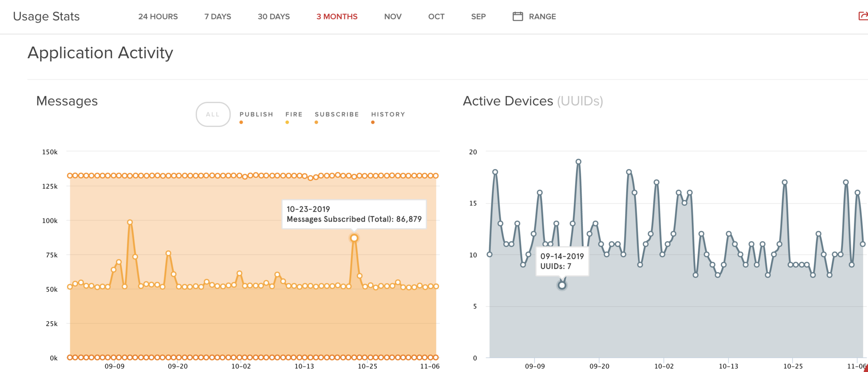Click the Usage Stats title
The height and width of the screenshot is (372, 868).
pos(46,16)
